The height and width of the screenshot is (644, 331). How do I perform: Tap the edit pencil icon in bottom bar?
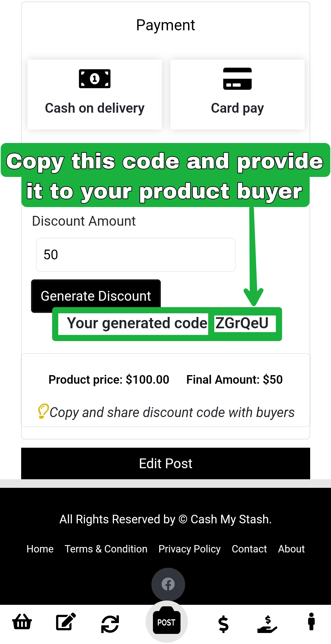(66, 622)
